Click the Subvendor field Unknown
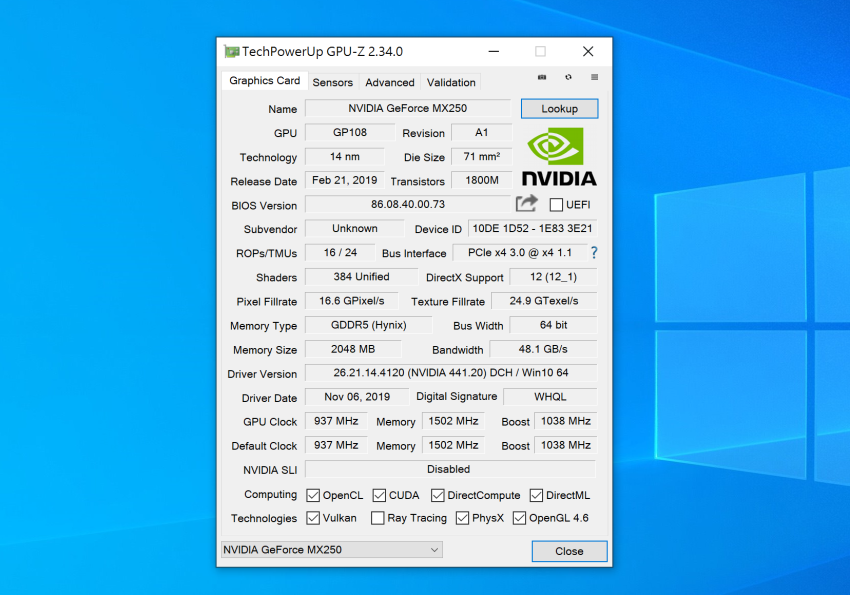 [x=355, y=229]
